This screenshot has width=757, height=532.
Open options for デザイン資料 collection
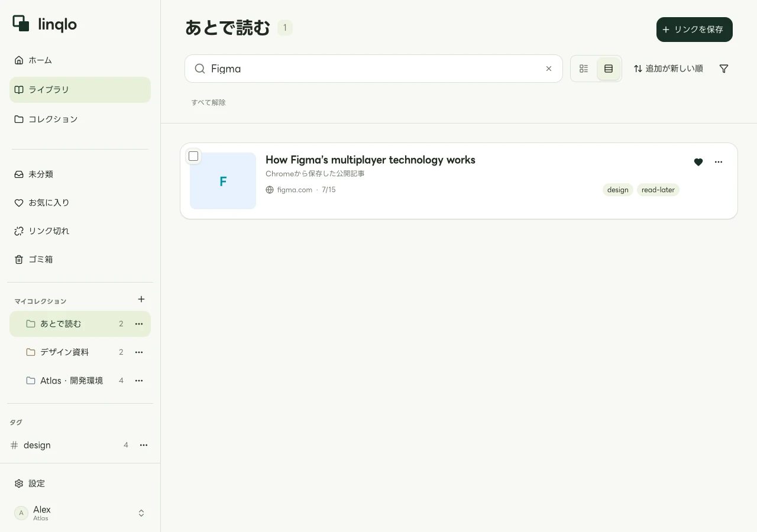coord(139,352)
